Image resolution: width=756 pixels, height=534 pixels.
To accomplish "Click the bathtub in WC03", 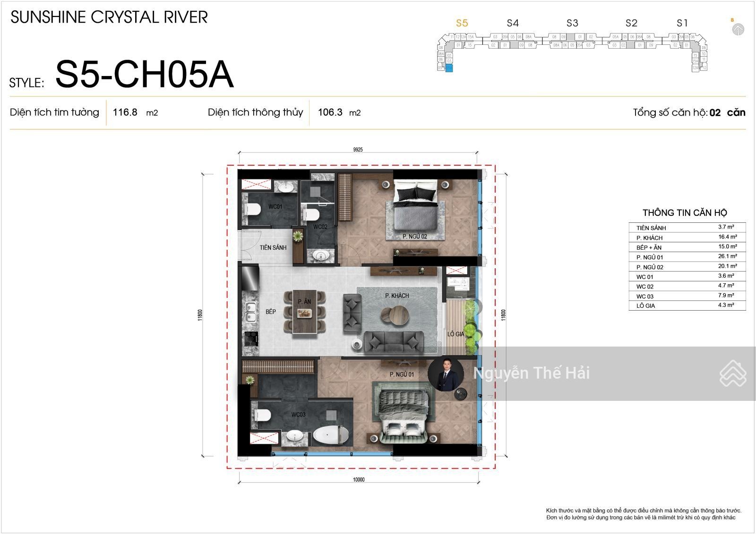I will (x=331, y=434).
